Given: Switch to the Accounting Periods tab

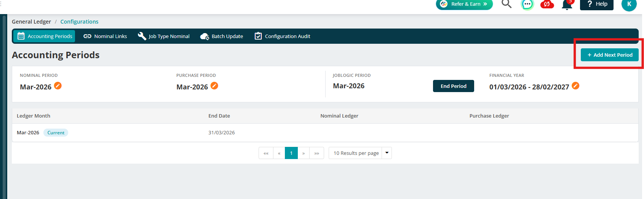Looking at the screenshot, I should coord(45,36).
